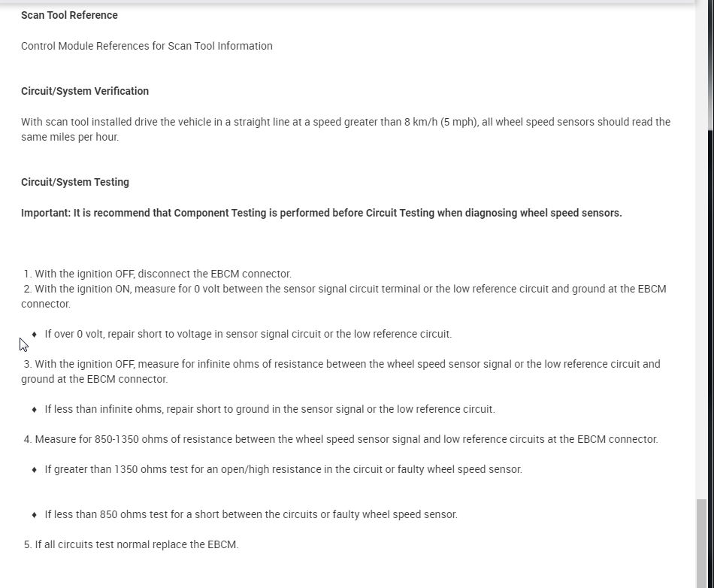Click the Scan Tool Reference heading
This screenshot has width=714, height=588.
[x=69, y=15]
